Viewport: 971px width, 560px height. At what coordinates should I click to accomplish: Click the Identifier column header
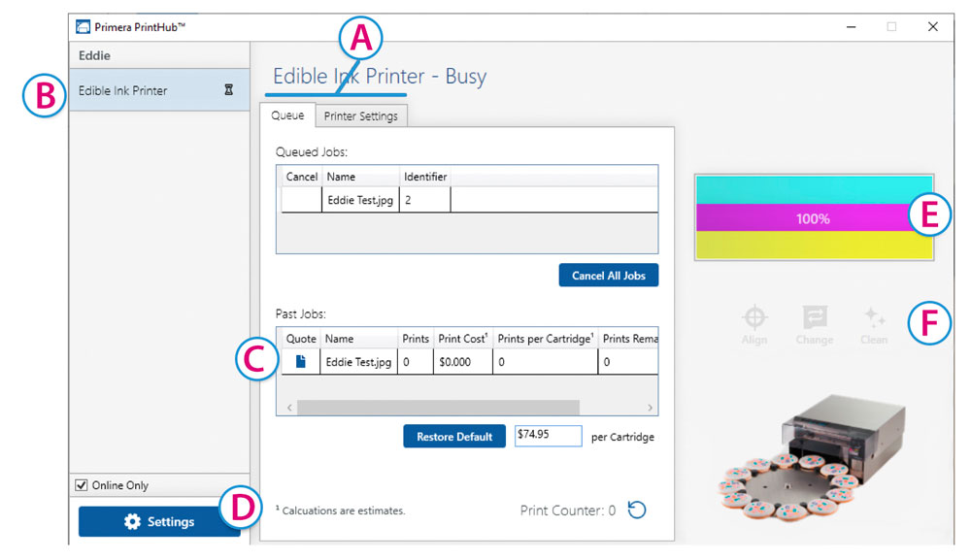pyautogui.click(x=425, y=177)
